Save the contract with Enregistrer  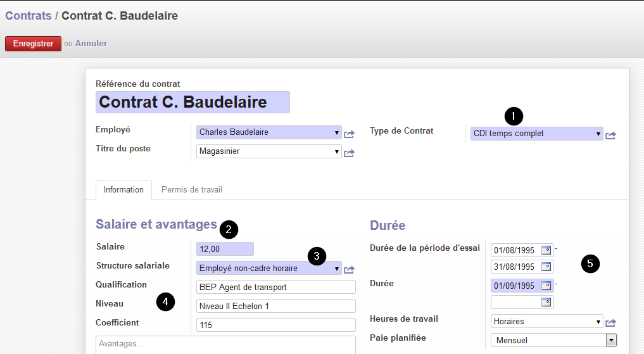(34, 44)
